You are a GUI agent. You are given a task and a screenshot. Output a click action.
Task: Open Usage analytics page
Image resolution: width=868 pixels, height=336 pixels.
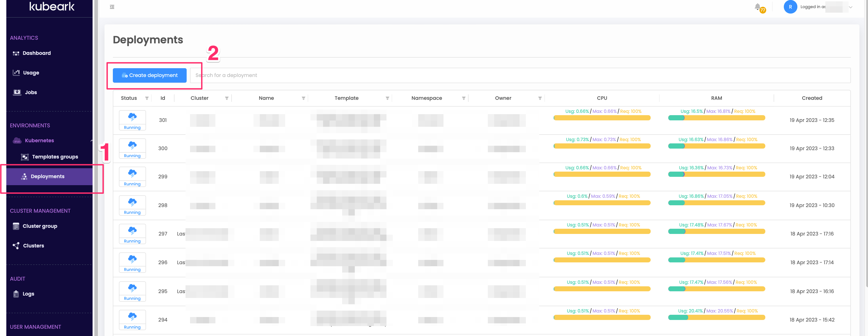(31, 72)
